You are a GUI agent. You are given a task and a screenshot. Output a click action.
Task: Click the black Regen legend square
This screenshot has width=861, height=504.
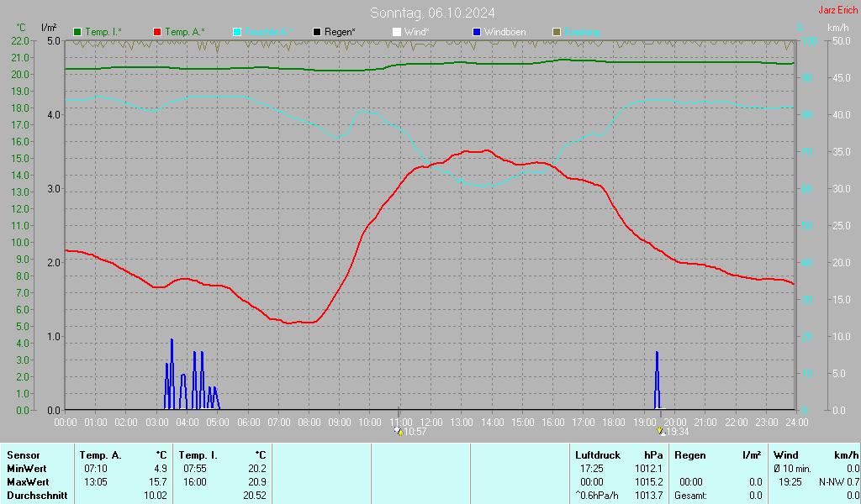pos(317,32)
